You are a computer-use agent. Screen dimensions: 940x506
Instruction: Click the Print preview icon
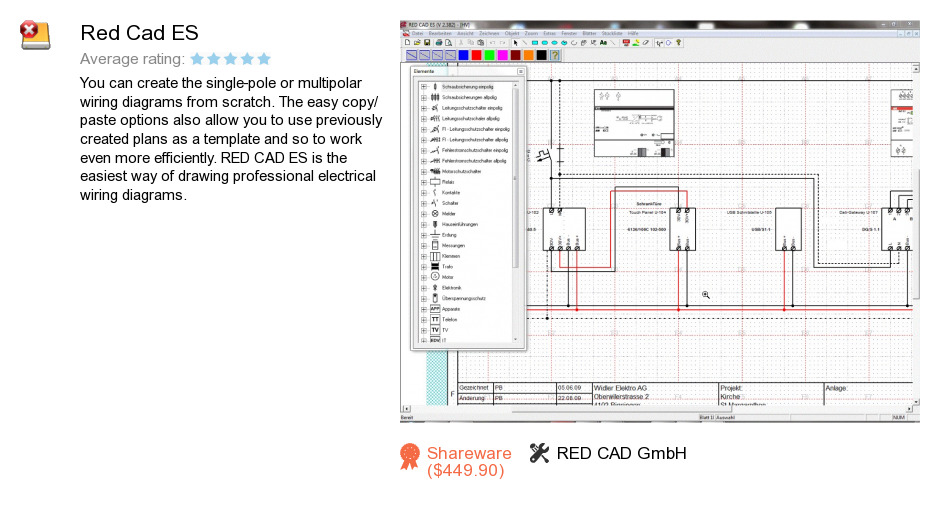click(448, 43)
